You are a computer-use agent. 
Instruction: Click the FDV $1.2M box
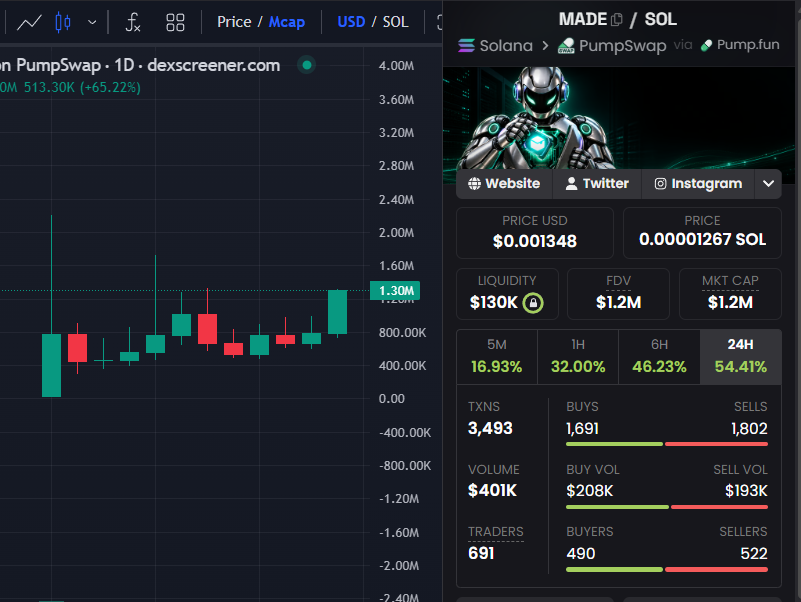point(618,294)
